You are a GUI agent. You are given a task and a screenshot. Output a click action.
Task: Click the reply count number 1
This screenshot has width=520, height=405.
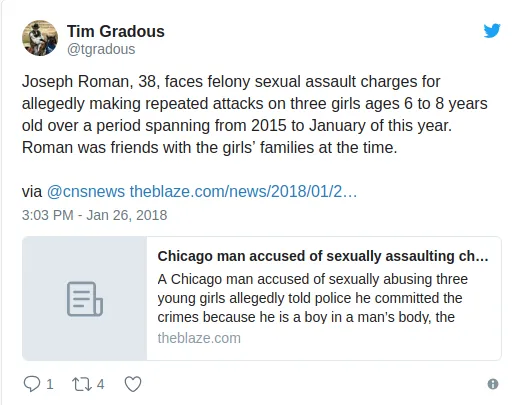click(x=50, y=384)
